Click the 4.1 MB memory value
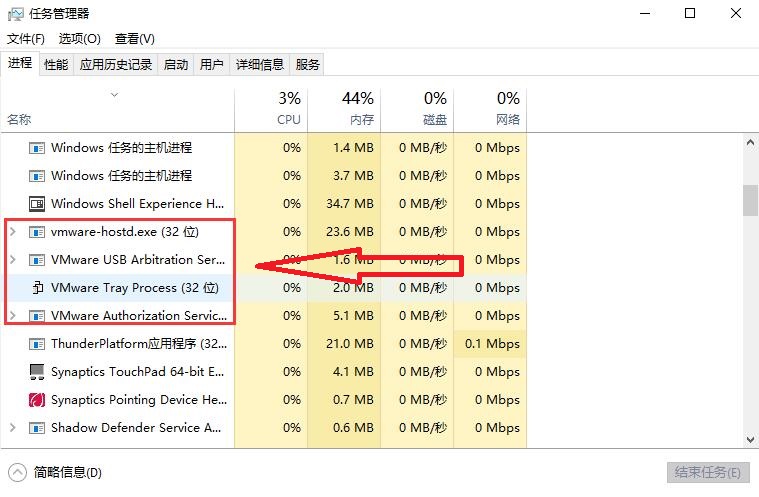 coord(353,372)
